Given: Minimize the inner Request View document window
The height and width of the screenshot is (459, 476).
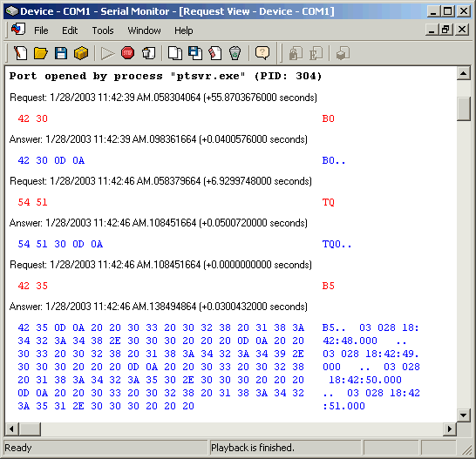Looking at the screenshot, I should [432, 30].
